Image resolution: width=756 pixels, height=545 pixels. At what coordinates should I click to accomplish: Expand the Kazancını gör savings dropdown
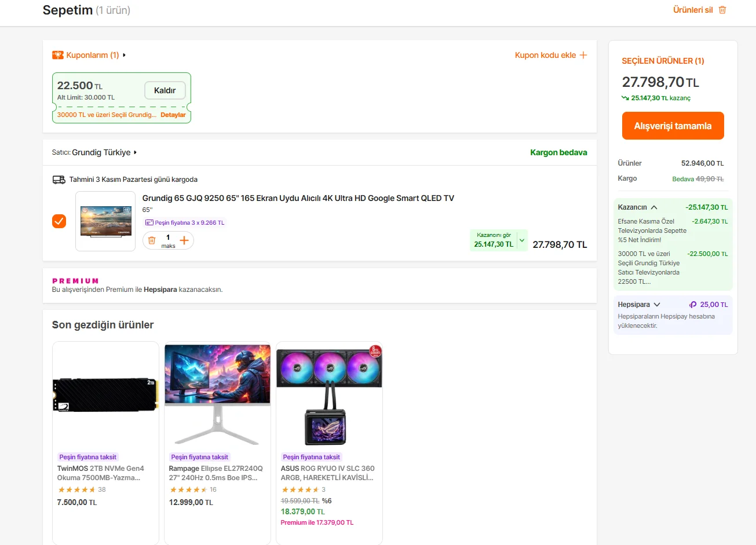pyautogui.click(x=522, y=240)
